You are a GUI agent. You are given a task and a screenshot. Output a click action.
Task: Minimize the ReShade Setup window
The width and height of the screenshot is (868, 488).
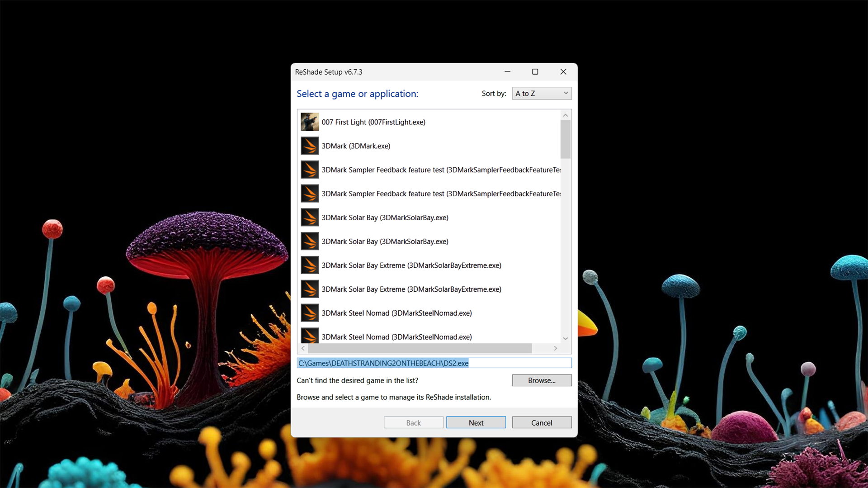point(507,71)
